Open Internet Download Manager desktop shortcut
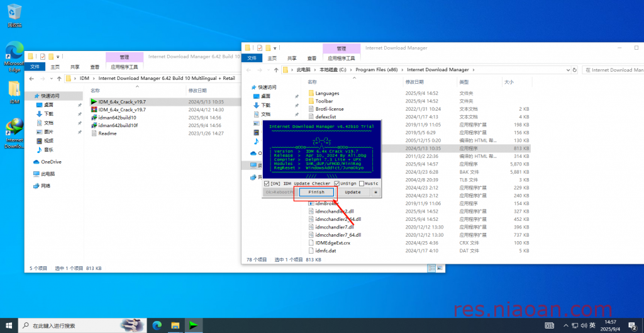Viewport: 644px width, 333px height. 14,133
